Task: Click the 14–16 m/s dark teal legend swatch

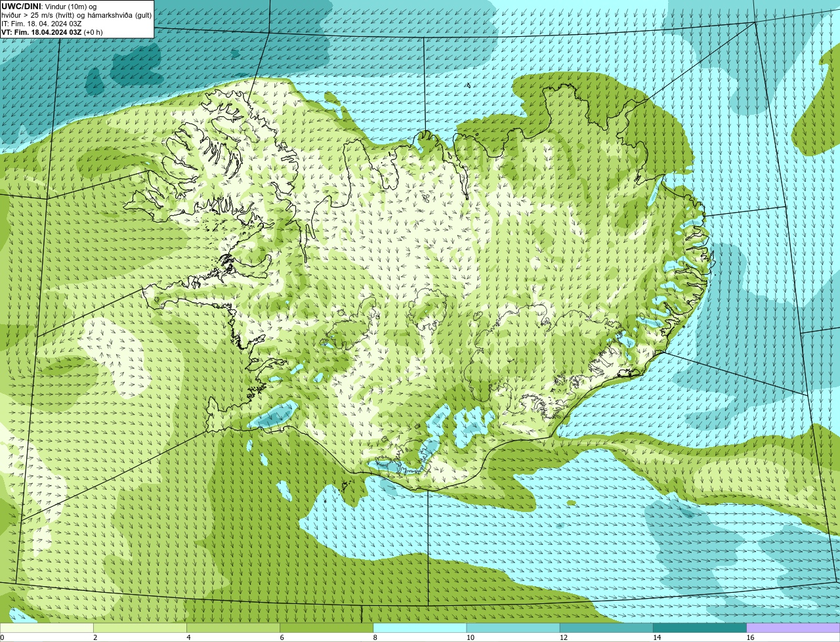Action: coord(700,628)
